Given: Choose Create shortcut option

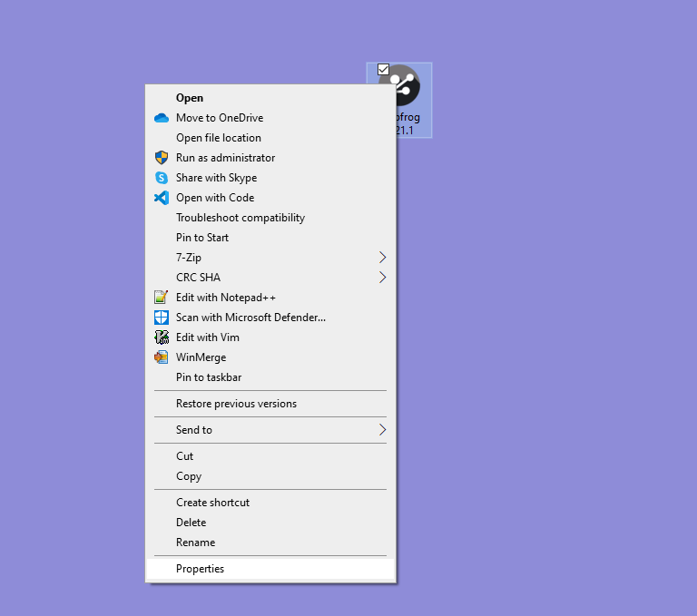Looking at the screenshot, I should (x=212, y=503).
